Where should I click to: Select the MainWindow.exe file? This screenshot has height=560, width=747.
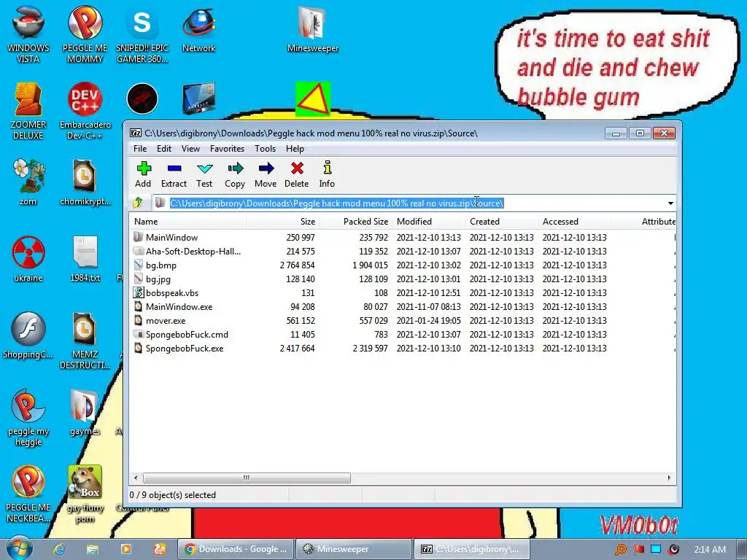pyautogui.click(x=403, y=307)
